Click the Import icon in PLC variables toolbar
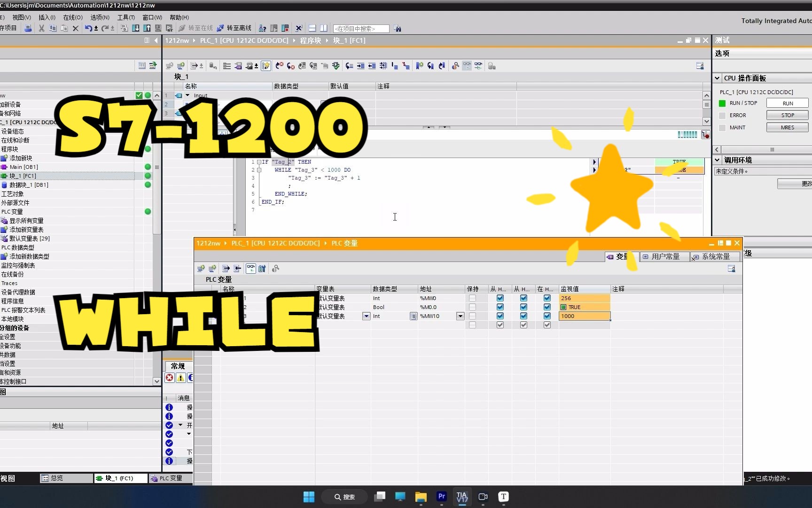This screenshot has height=508, width=812. click(x=237, y=269)
